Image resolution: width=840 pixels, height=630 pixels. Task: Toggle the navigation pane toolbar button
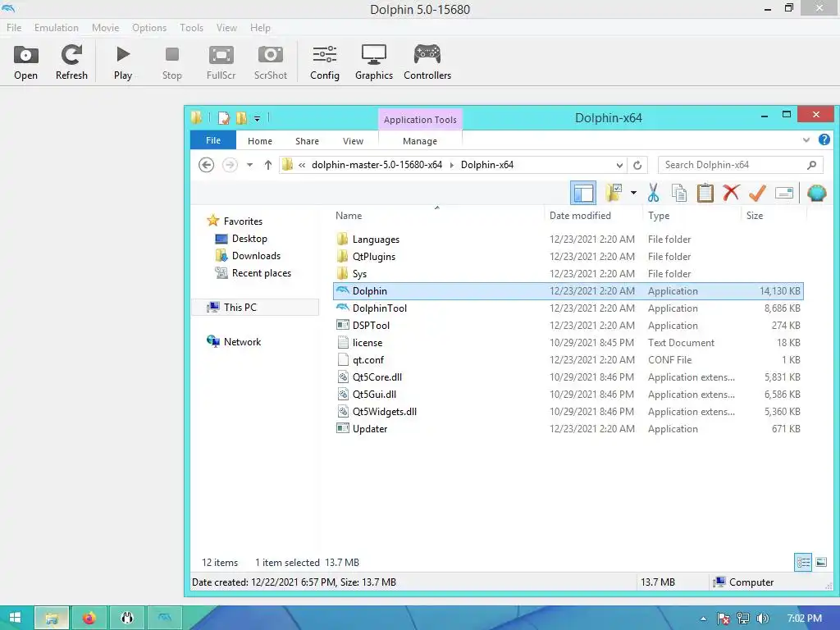point(583,193)
